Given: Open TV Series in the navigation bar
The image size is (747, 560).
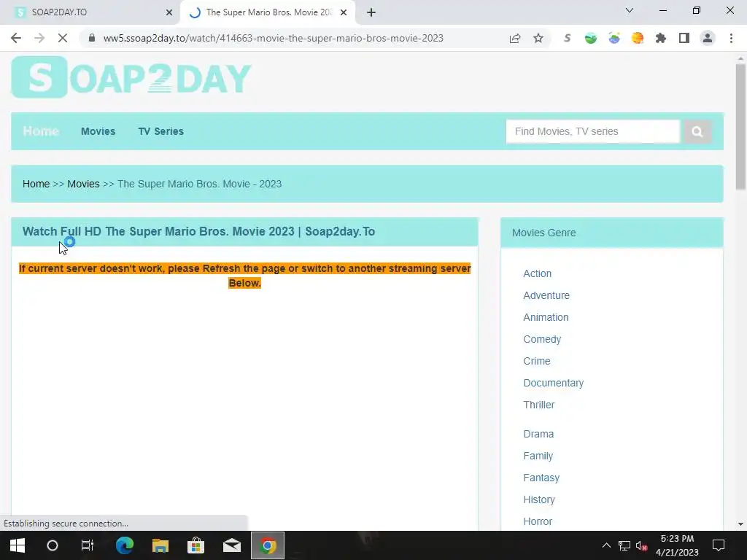Looking at the screenshot, I should 161,131.
